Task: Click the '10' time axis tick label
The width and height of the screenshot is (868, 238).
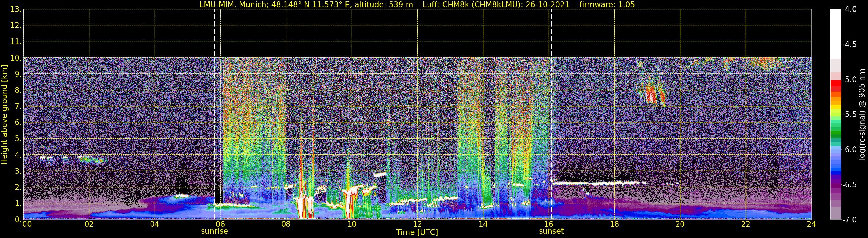Action: tap(352, 224)
